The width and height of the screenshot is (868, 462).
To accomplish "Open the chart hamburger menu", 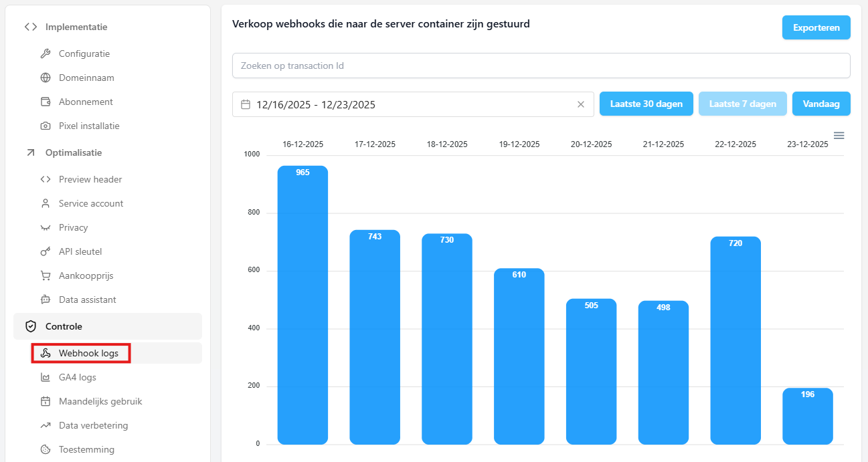I will [839, 136].
